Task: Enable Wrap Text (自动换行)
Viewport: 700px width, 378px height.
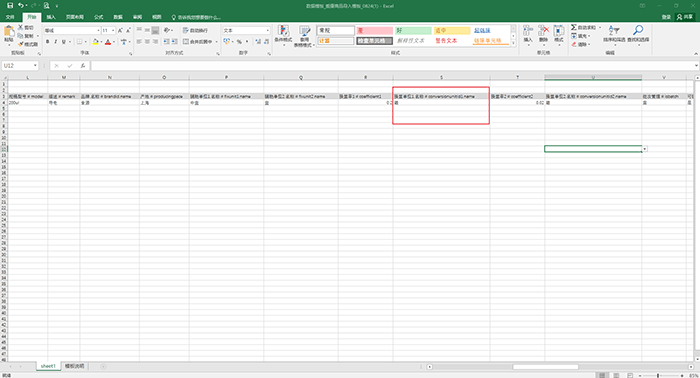Action: click(x=196, y=30)
